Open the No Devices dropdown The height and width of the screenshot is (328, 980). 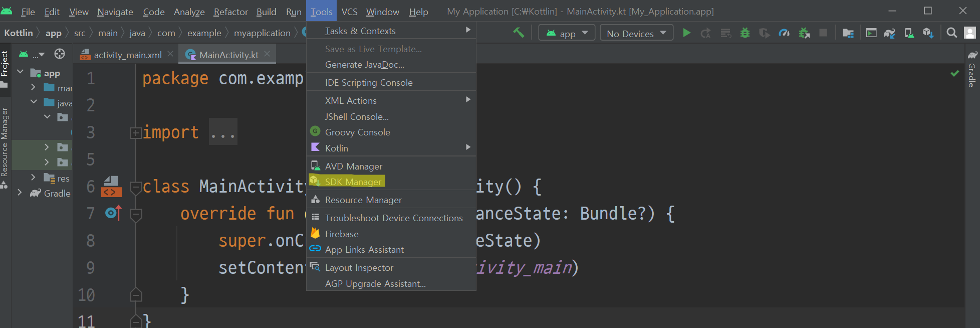pos(636,33)
